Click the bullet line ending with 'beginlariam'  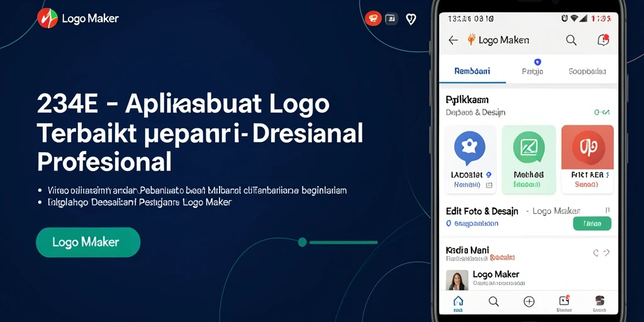pyautogui.click(x=197, y=191)
